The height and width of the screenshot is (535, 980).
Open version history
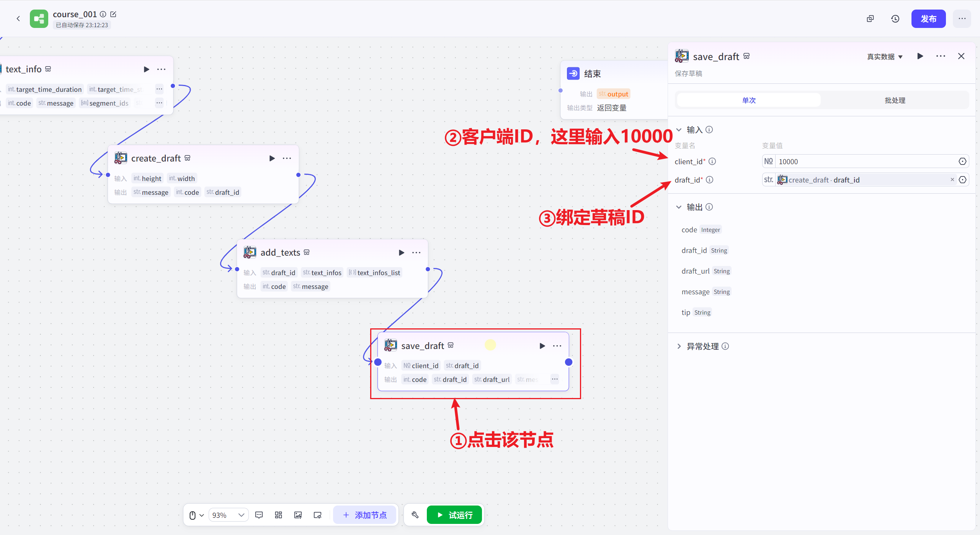(x=895, y=18)
